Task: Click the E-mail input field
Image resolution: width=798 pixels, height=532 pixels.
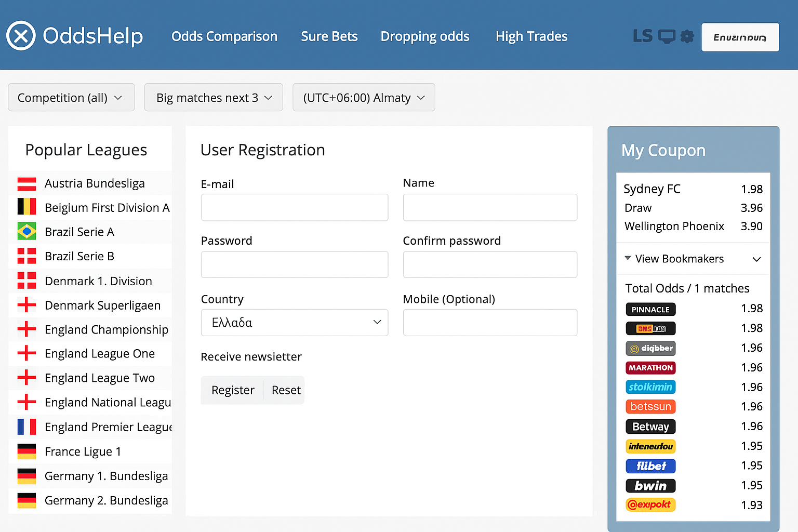Action: pos(294,207)
